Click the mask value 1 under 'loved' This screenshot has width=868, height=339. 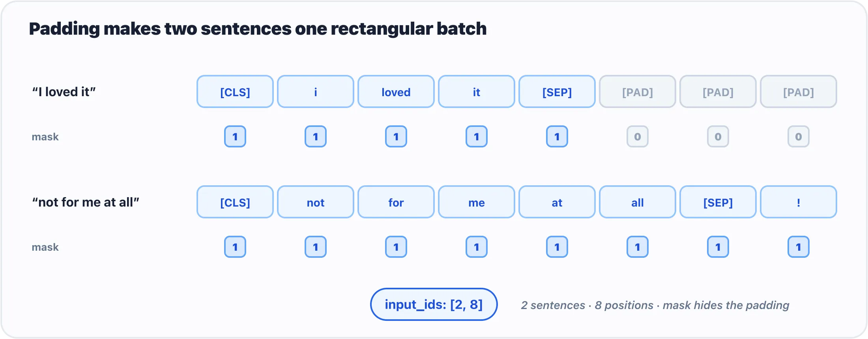pyautogui.click(x=396, y=137)
